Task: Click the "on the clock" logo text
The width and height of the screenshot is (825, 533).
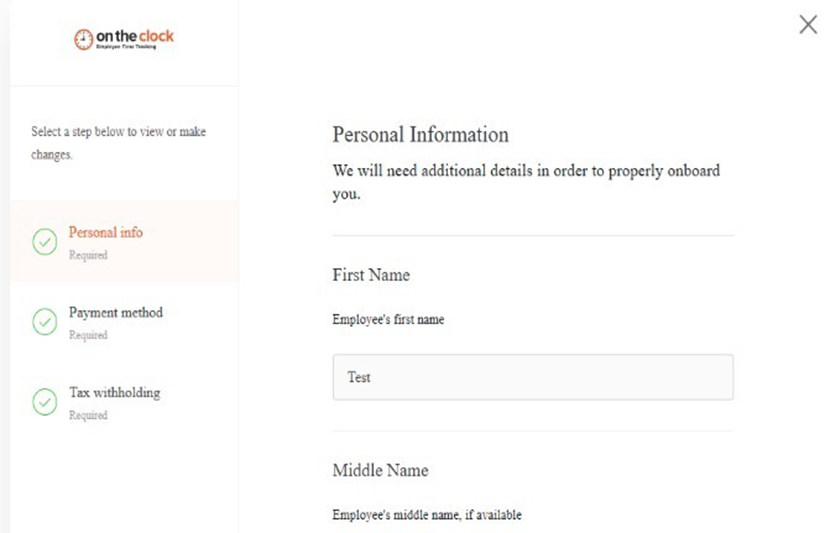Action: tap(134, 37)
